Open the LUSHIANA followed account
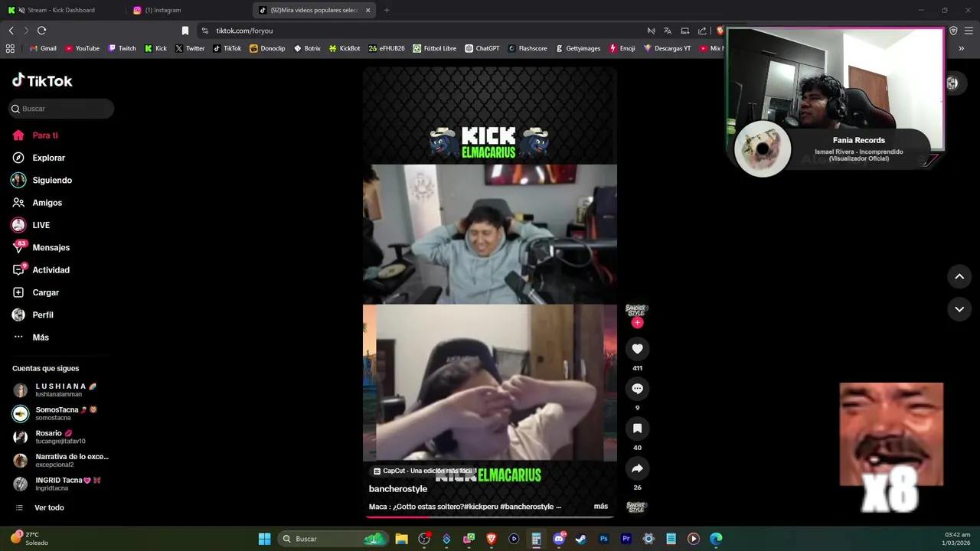The image size is (980, 551). click(60, 390)
